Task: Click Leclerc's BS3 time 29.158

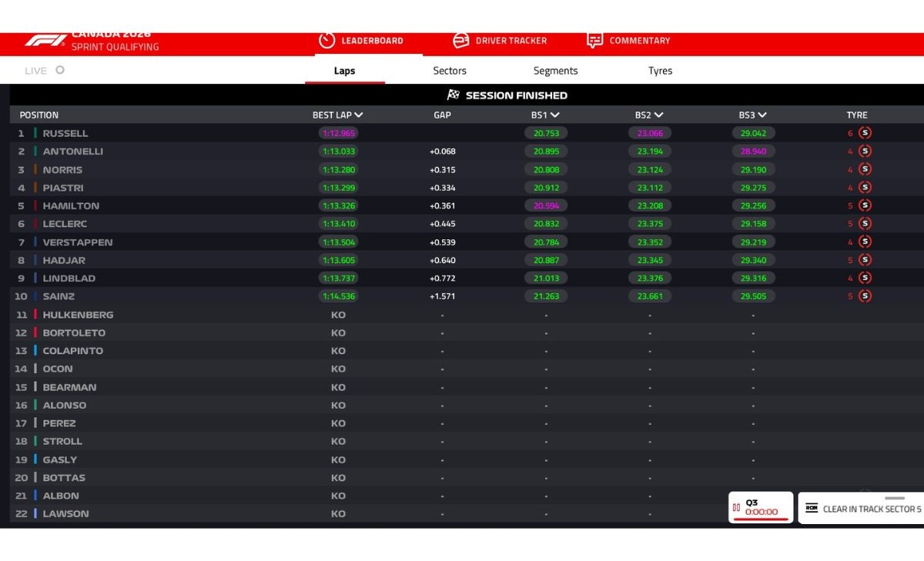Action: pos(753,224)
